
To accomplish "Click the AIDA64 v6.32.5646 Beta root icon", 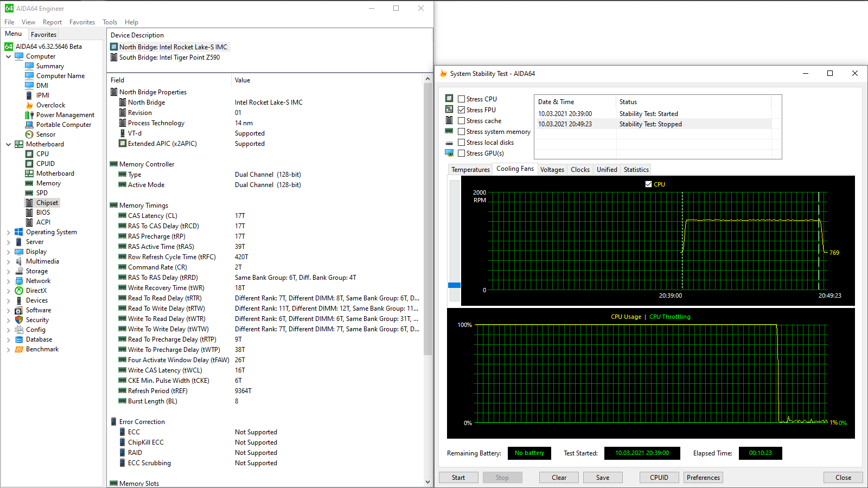I will click(9, 47).
